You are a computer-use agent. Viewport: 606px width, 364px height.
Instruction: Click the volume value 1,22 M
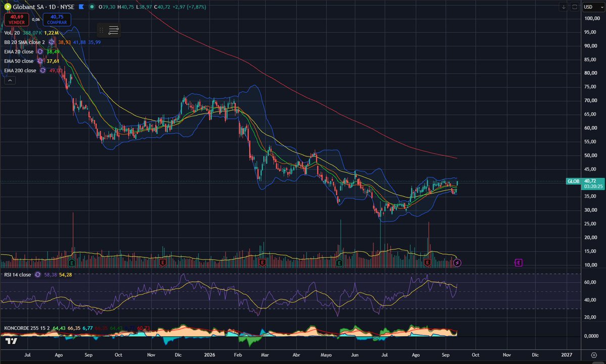(x=52, y=33)
